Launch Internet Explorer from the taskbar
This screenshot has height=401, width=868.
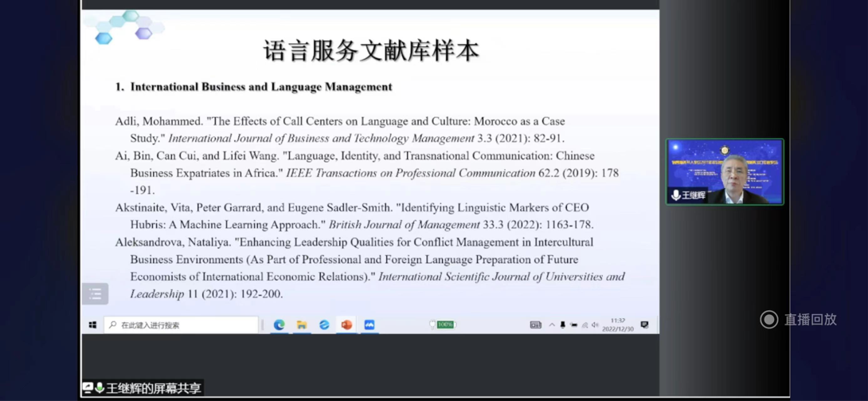click(x=324, y=325)
